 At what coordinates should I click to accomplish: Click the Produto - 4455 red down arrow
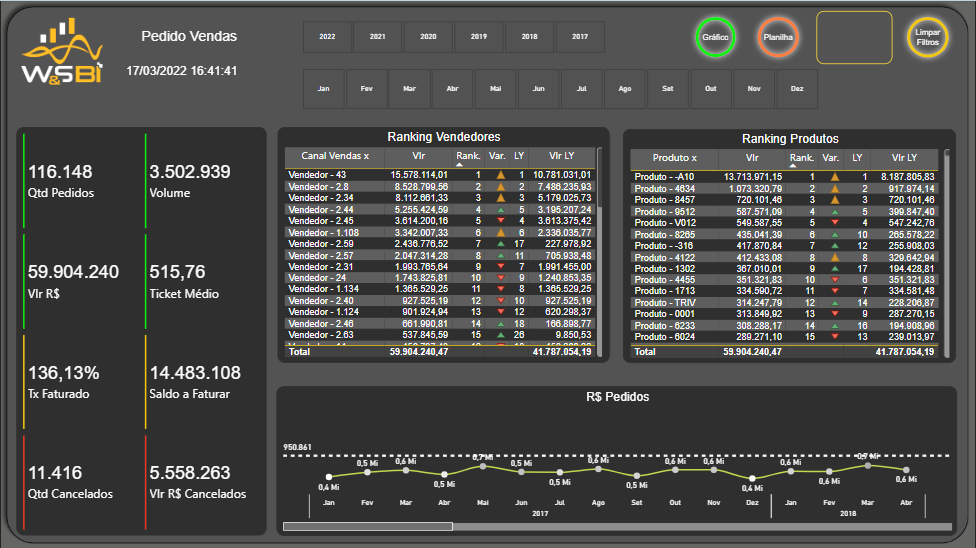(835, 280)
